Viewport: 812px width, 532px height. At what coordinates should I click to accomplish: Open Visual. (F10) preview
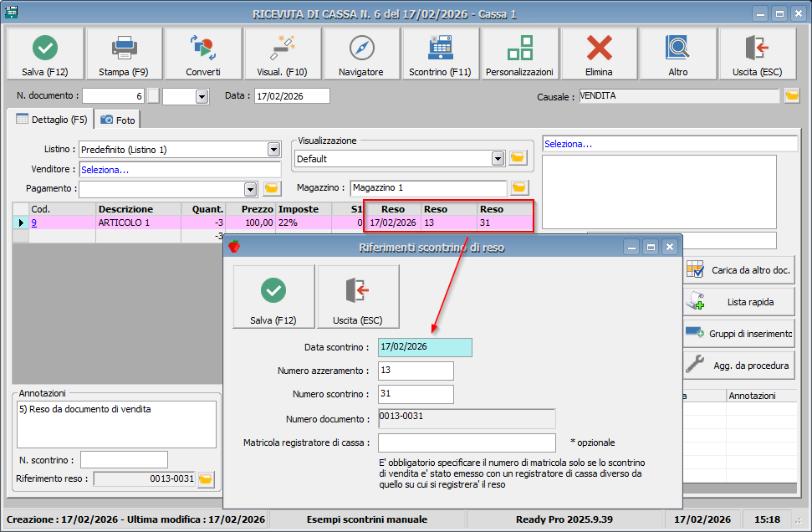coord(282,54)
